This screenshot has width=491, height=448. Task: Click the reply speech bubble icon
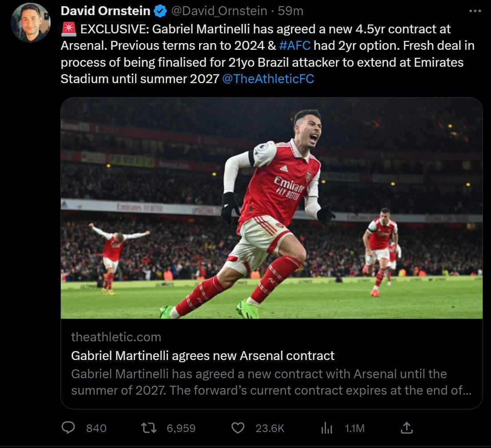coord(68,428)
